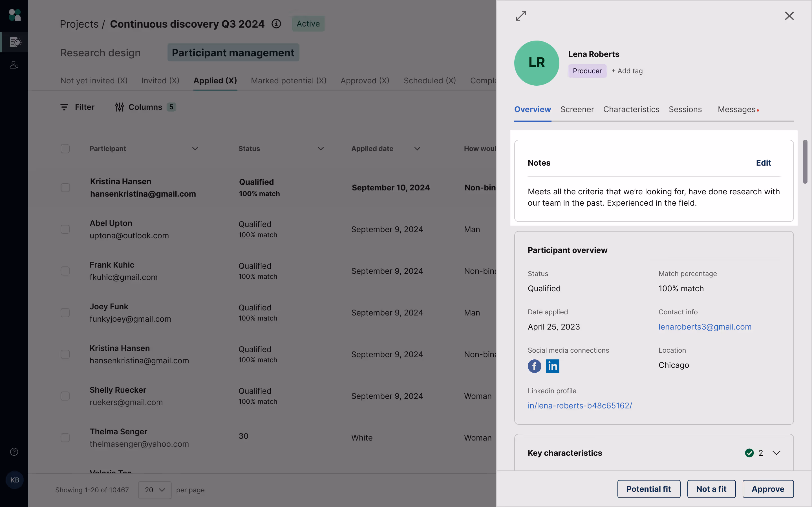
Task: Select the Abel Upton row checkbox
Action: point(65,229)
